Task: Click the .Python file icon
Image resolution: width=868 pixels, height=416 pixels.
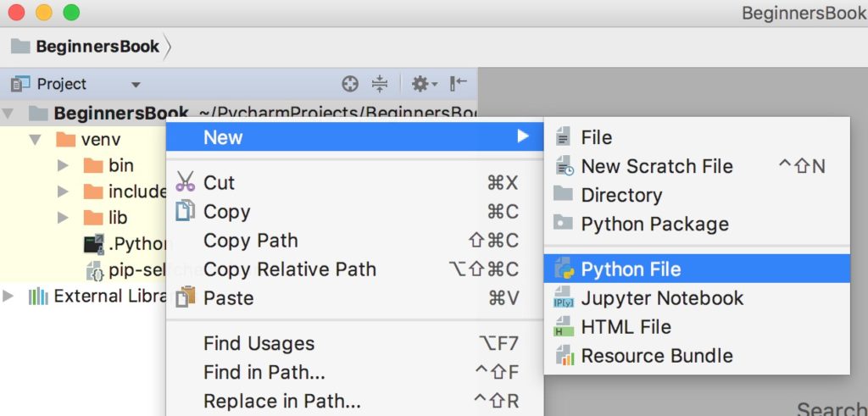Action: (x=93, y=243)
